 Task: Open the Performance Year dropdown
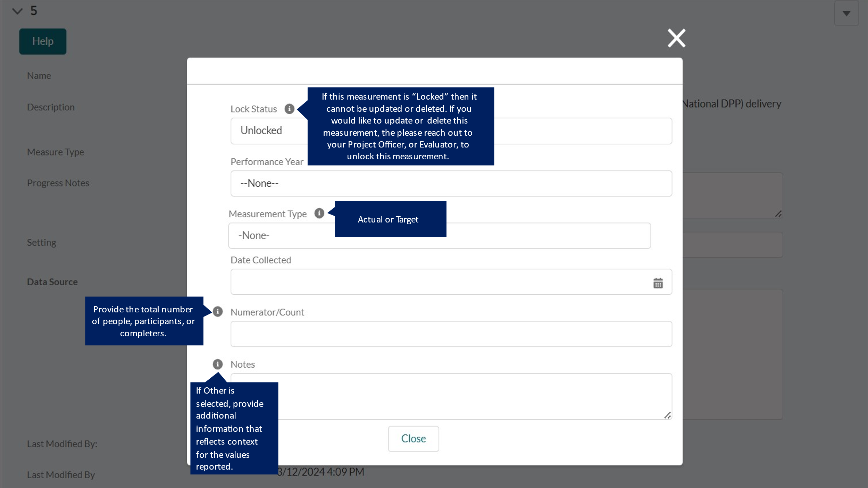tap(451, 184)
